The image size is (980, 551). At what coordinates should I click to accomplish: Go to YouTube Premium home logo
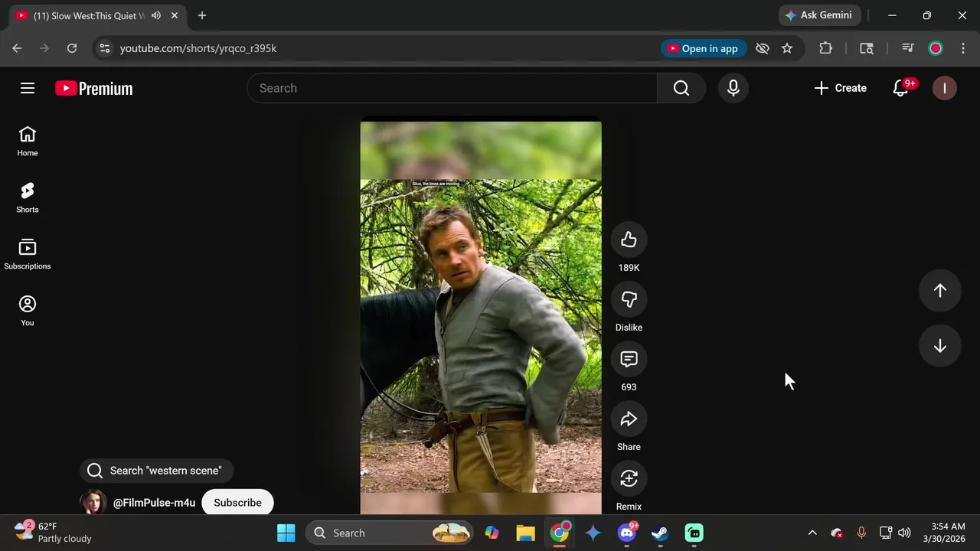[94, 88]
